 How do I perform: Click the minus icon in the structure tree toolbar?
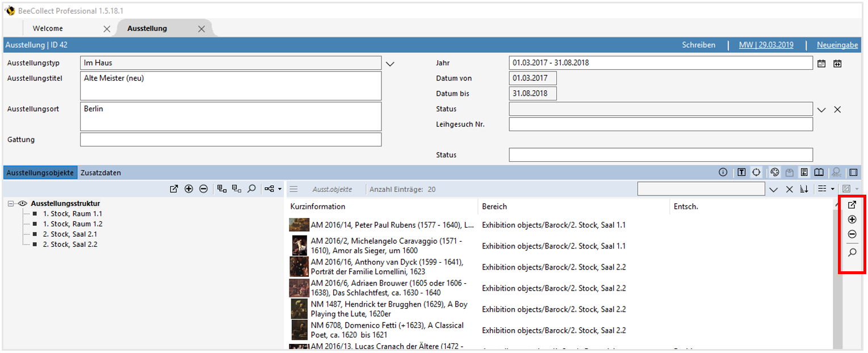tap(203, 189)
